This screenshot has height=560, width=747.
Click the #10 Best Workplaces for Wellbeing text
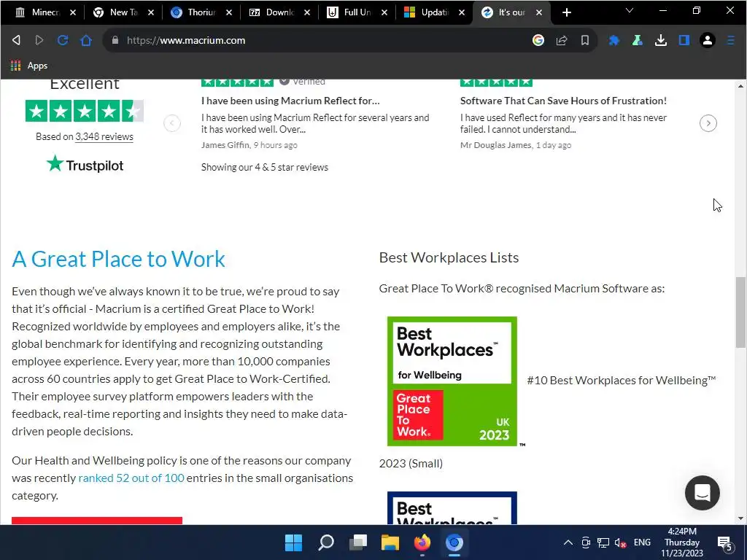click(622, 381)
